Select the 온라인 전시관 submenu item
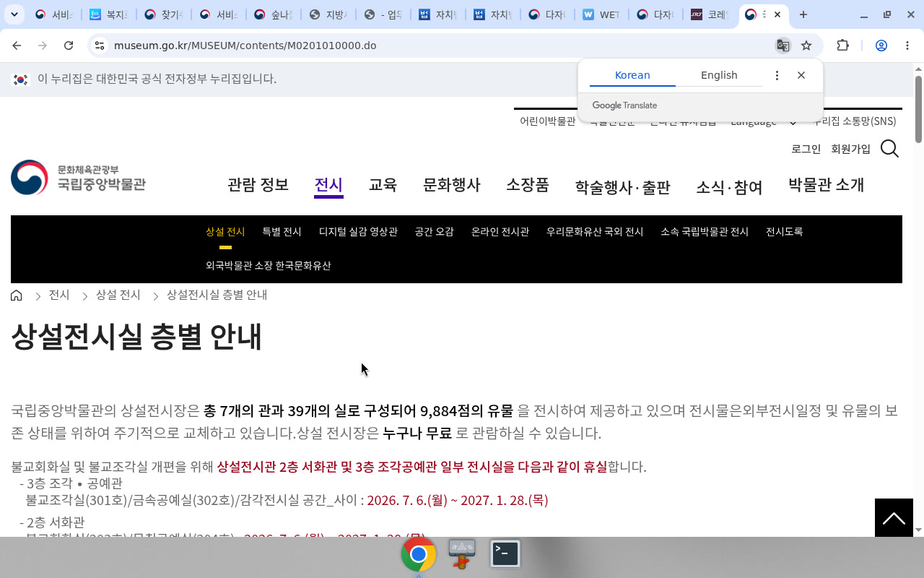The width and height of the screenshot is (924, 578). coord(500,232)
